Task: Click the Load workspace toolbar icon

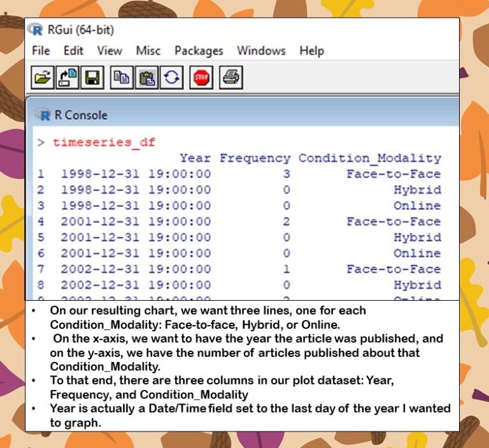Action: 67,78
